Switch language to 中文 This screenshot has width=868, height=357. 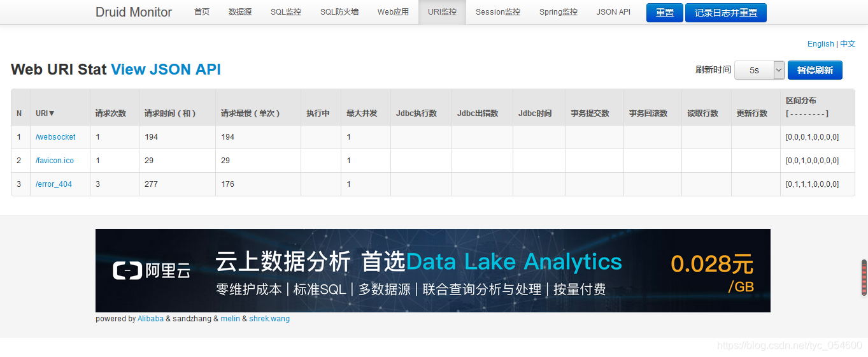point(848,44)
